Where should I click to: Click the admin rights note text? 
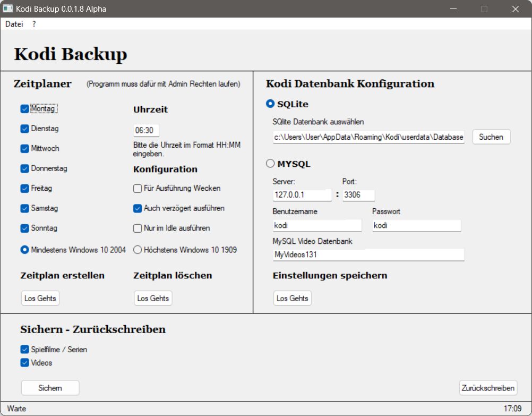pos(164,84)
